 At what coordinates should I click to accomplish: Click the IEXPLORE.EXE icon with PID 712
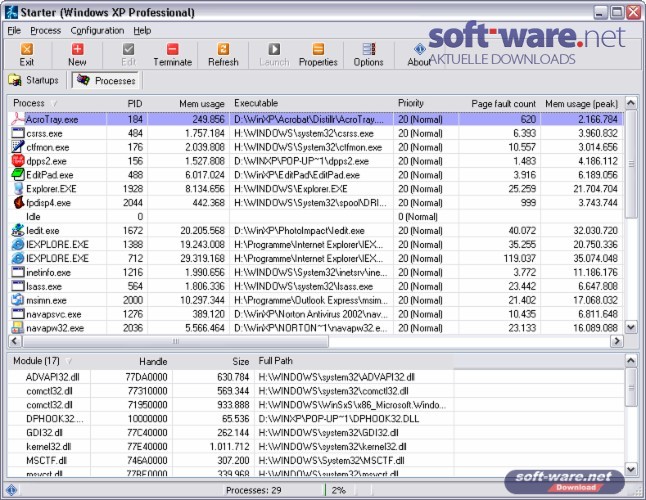pyautogui.click(x=18, y=258)
